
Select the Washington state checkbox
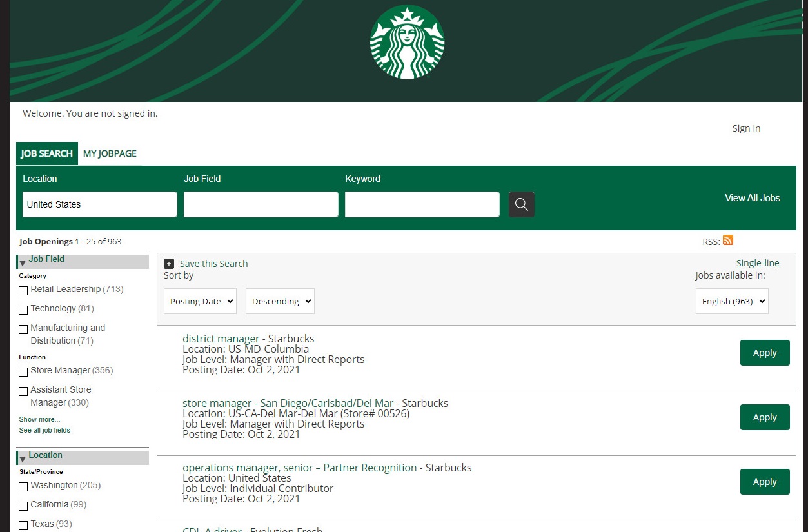(23, 486)
